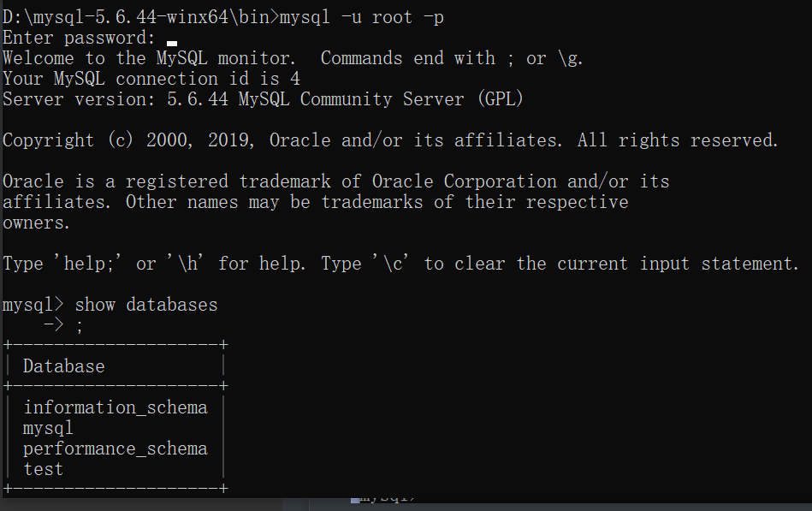
Task: Click the 'mysql -u root -p' command
Action: [x=361, y=18]
